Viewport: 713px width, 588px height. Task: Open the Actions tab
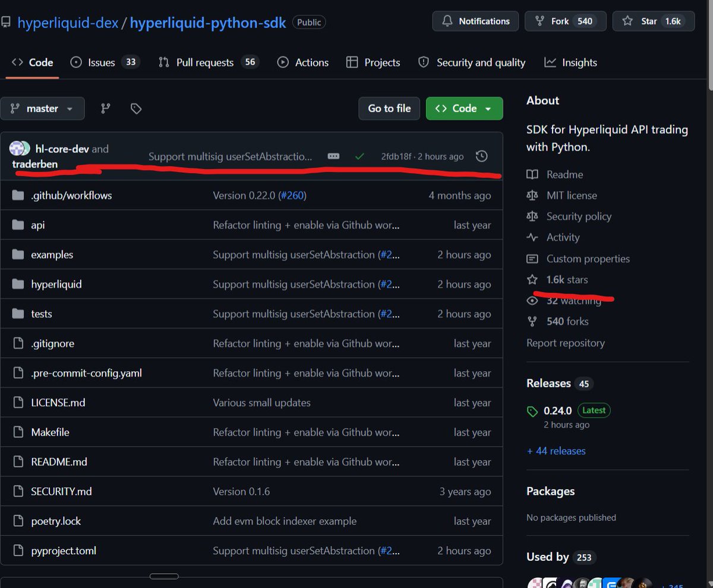point(303,62)
